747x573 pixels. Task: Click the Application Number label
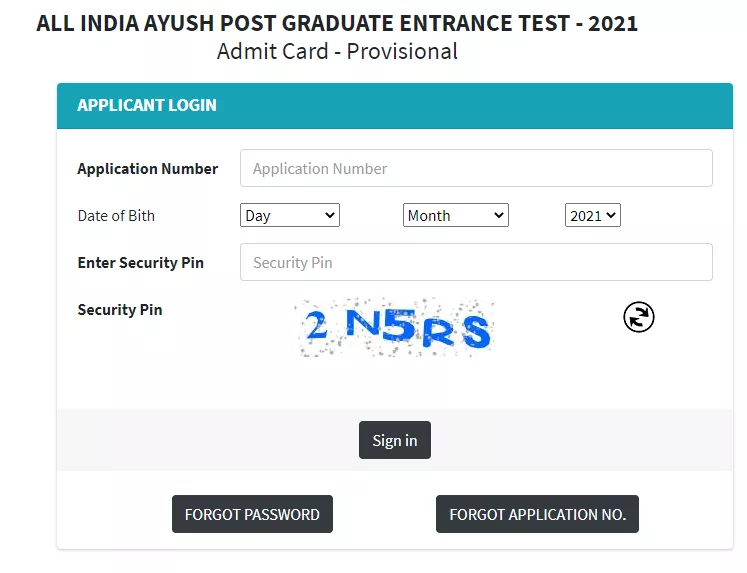(x=148, y=169)
